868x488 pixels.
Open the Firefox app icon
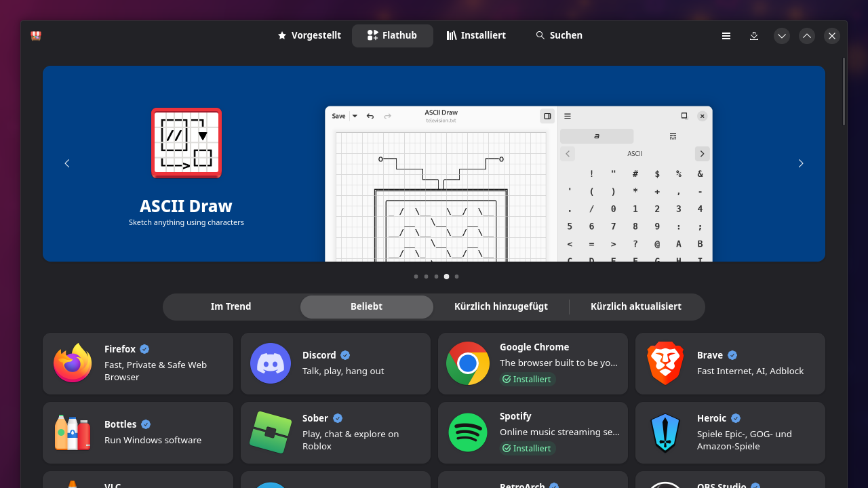73,363
